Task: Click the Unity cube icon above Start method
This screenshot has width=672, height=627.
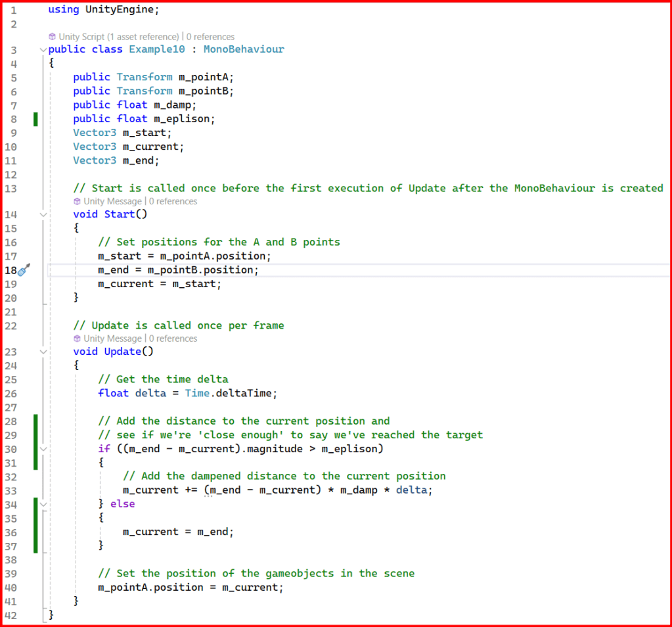Action: click(77, 201)
